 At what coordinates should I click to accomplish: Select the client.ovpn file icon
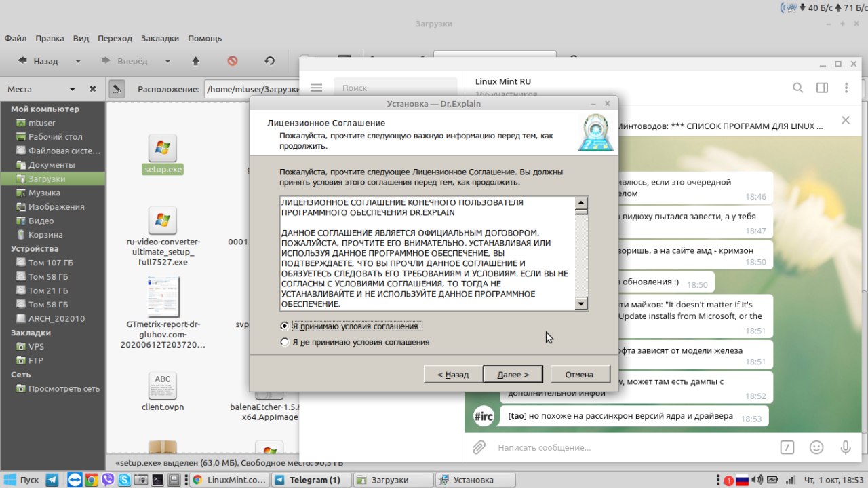coord(163,386)
